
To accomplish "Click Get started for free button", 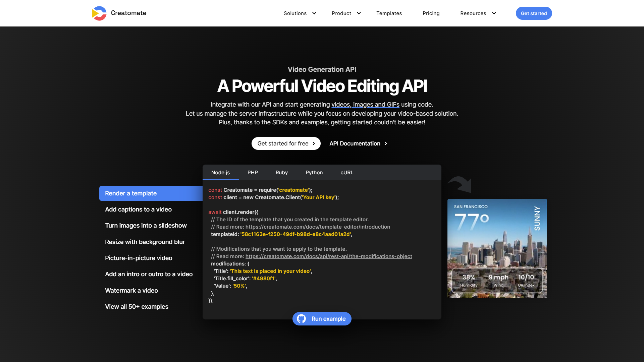I will (286, 143).
